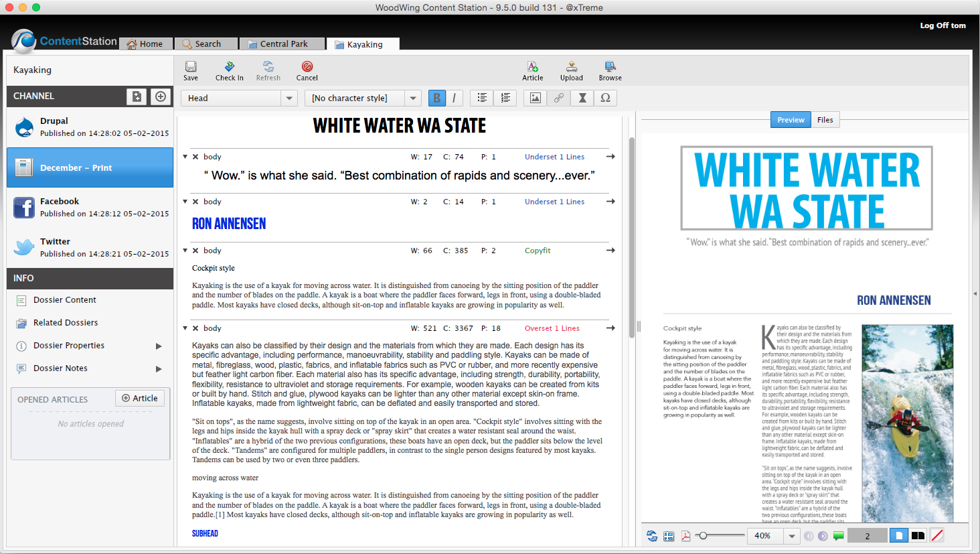Open the character style dropdown
Viewport: 980px width, 554px height.
[x=413, y=98]
